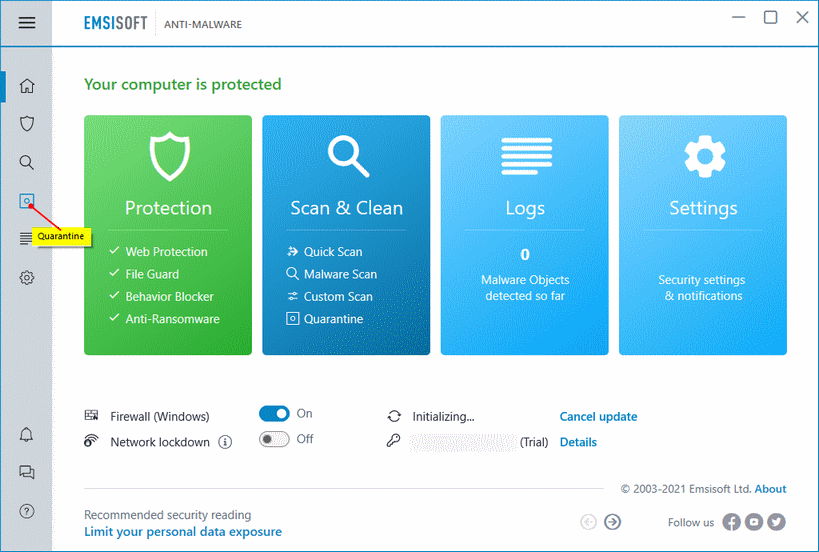Click 'Malware Objects detected so far' text

point(525,288)
